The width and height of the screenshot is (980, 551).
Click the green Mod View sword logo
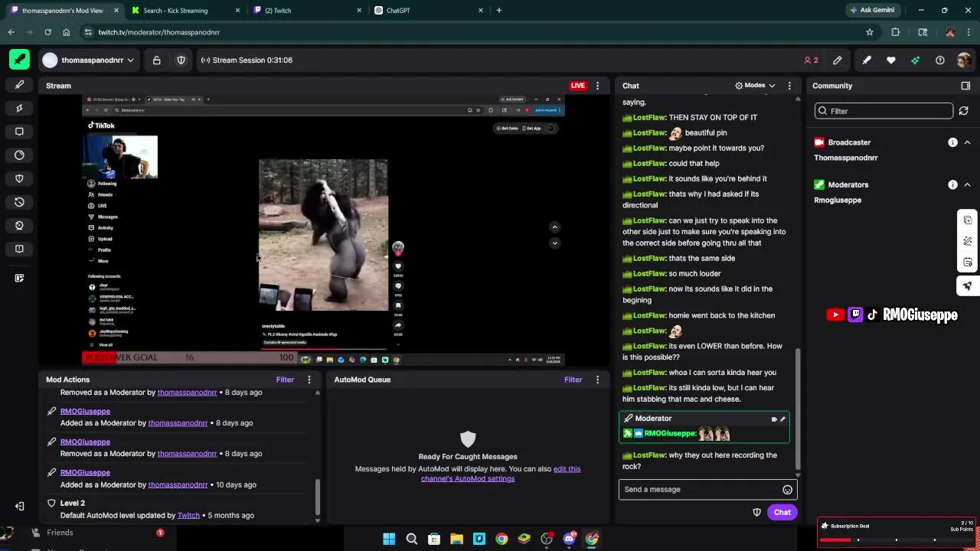(x=19, y=60)
